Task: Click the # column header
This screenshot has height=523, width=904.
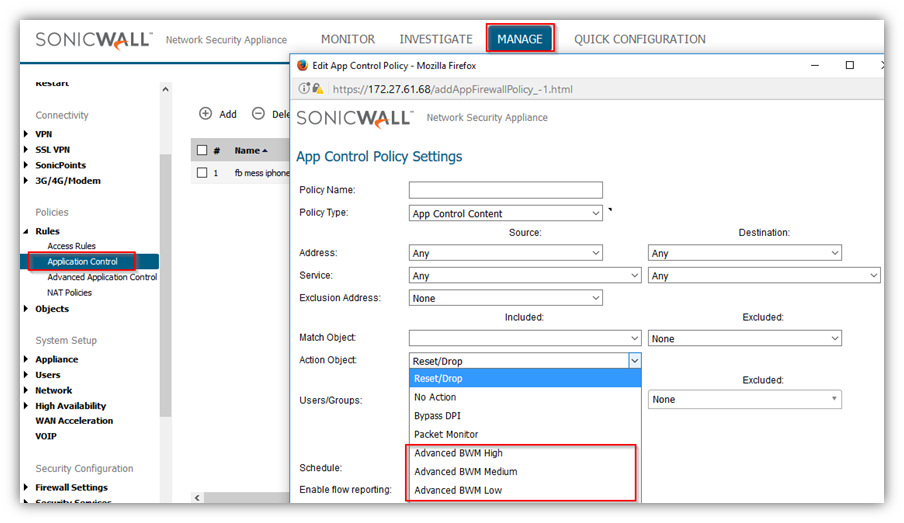Action: [217, 150]
